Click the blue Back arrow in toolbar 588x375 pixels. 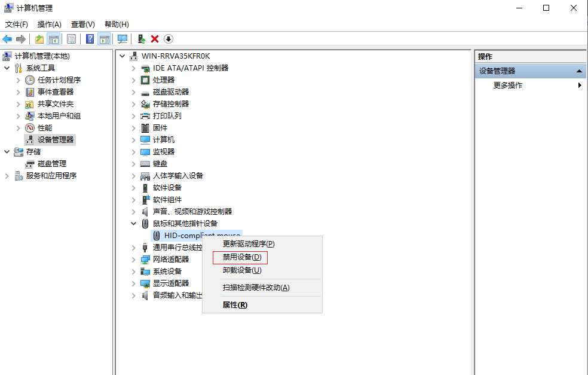7,39
